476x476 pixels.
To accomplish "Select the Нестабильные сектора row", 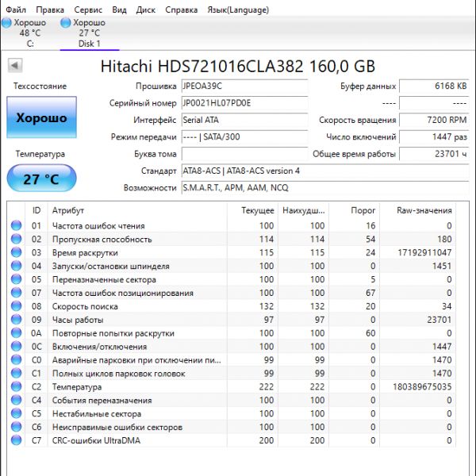I will pyautogui.click(x=232, y=413).
